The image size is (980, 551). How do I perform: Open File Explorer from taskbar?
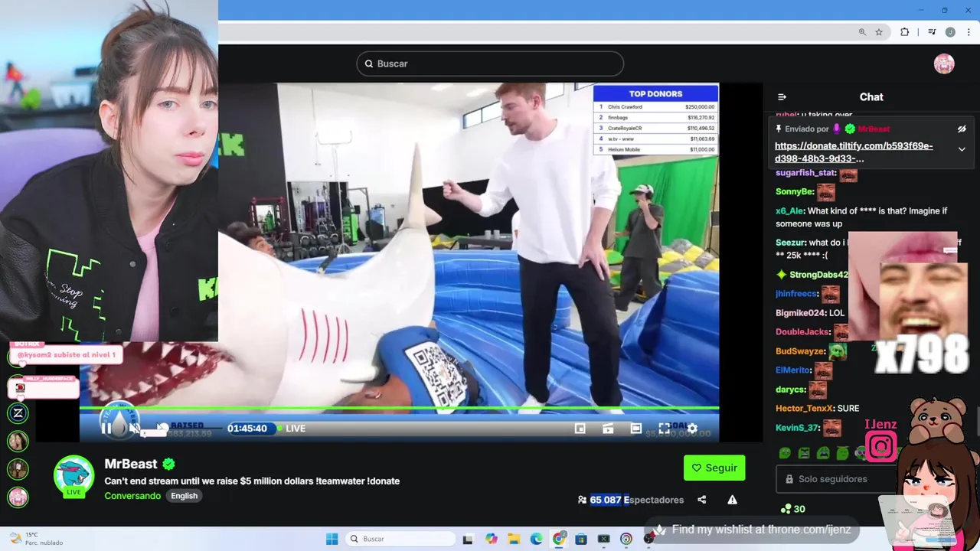[514, 539]
